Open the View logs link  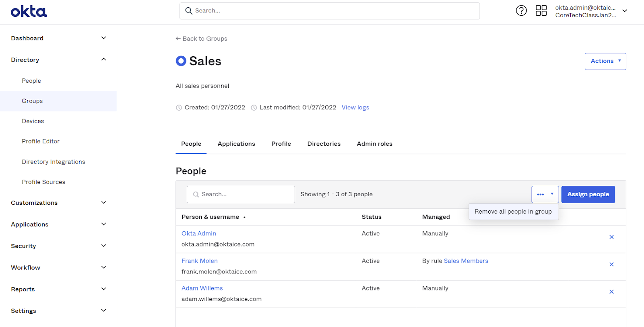click(355, 107)
